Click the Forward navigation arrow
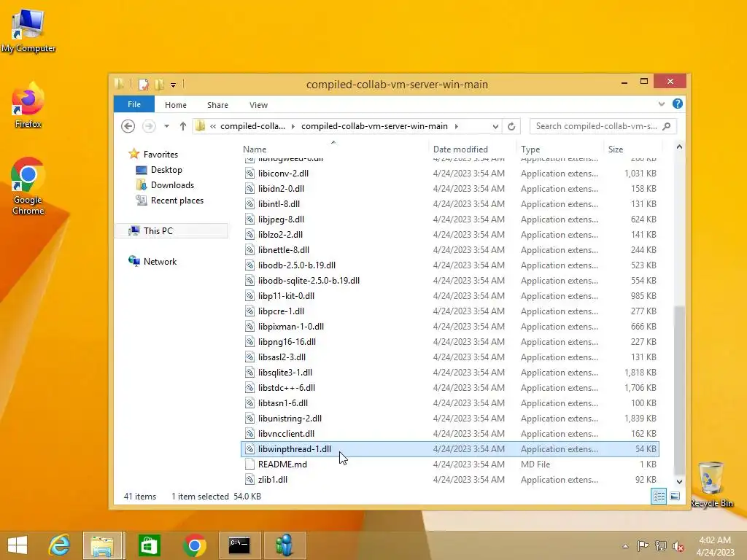747x560 pixels. click(149, 126)
